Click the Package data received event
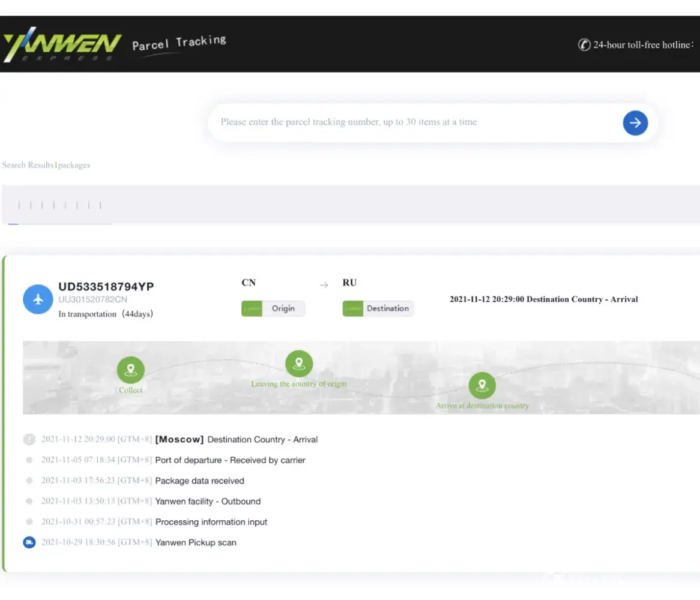Image resolution: width=700 pixels, height=600 pixels. (199, 481)
